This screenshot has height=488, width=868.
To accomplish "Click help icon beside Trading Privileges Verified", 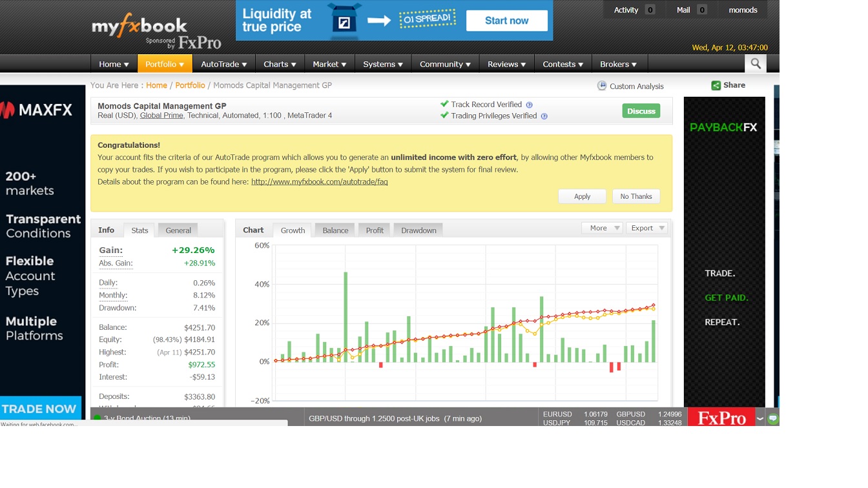I will 544,116.
